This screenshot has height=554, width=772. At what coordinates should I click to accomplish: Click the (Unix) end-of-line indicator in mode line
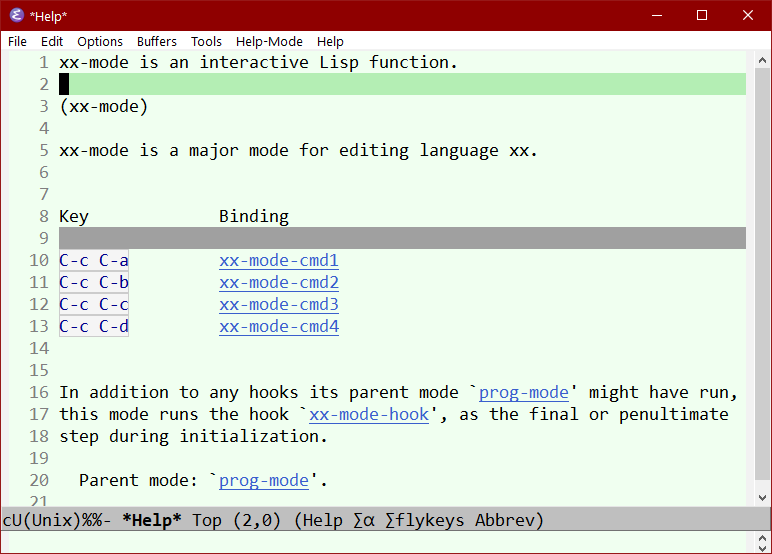52,520
